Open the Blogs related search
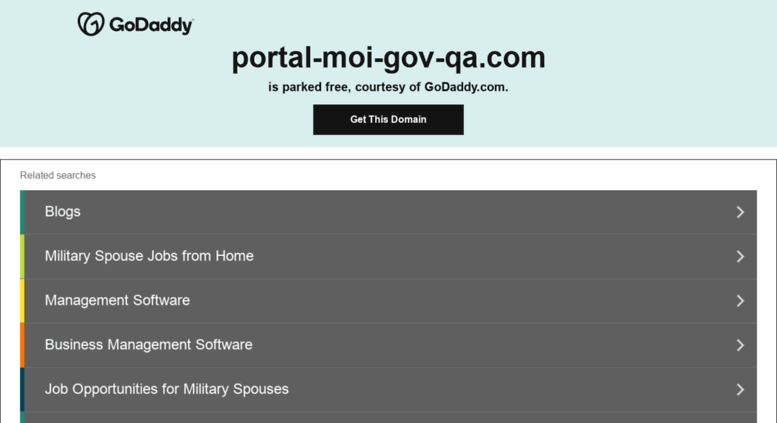Image resolution: width=777 pixels, height=423 pixels. (390, 212)
